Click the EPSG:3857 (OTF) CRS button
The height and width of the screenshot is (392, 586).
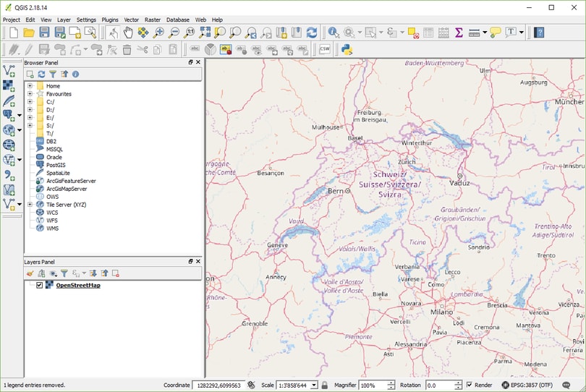(x=527, y=385)
